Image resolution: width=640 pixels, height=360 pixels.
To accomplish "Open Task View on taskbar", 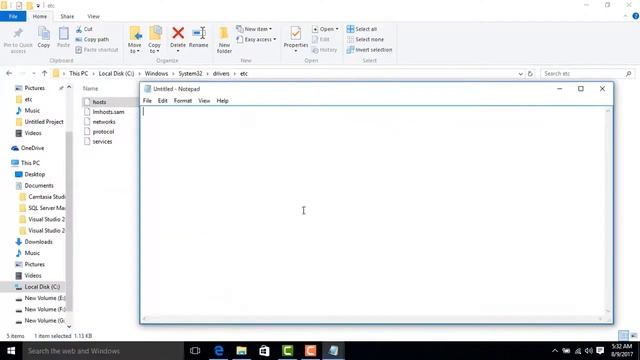I will click(195, 351).
